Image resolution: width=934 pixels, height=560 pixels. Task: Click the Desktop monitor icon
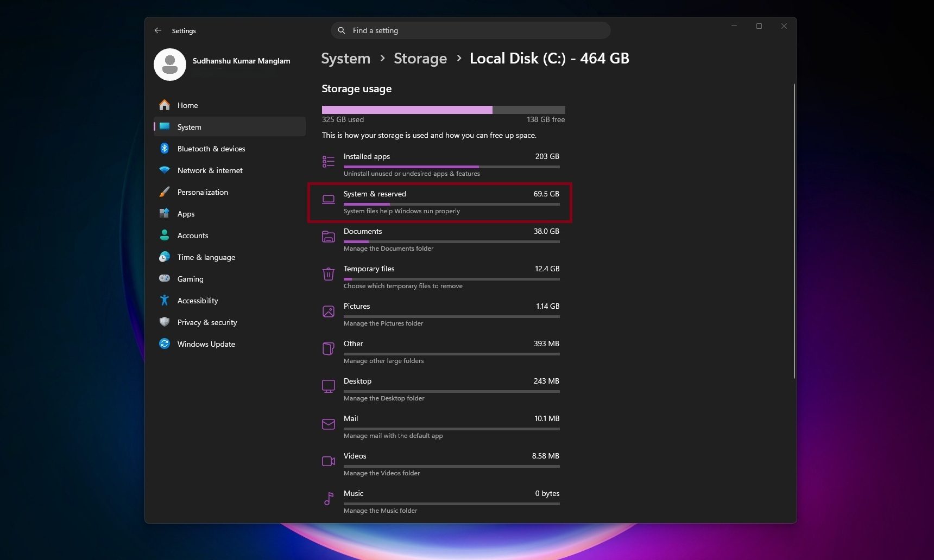329,386
